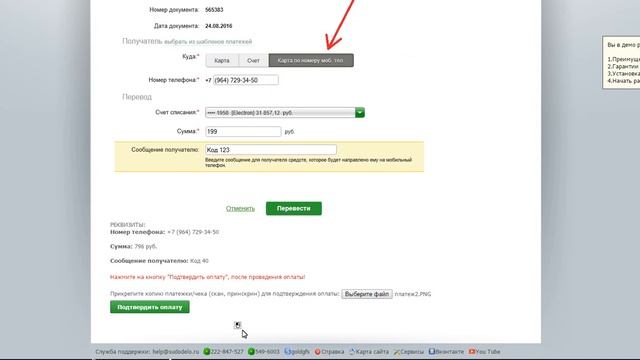Select the 'Счет' transfer destination tab
The image size is (640, 360).
pos(253,60)
